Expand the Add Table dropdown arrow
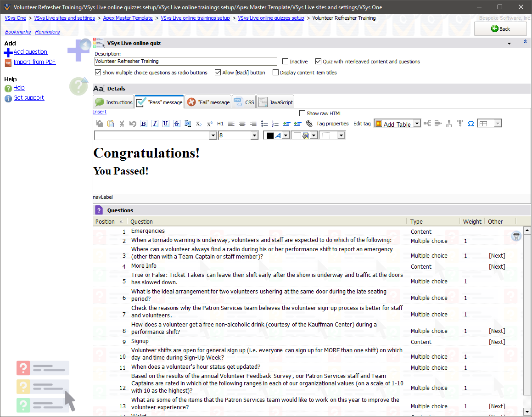This screenshot has width=532, height=417. [x=417, y=124]
